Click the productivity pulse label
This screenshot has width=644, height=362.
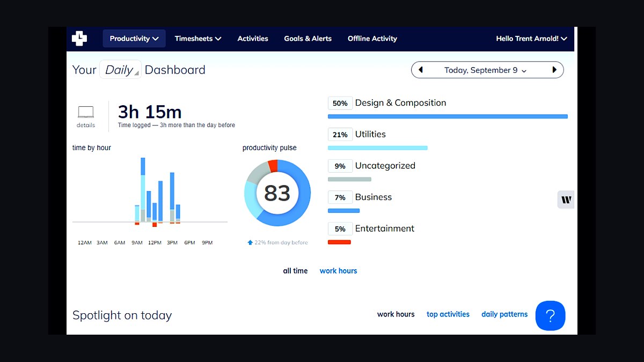[x=269, y=148]
